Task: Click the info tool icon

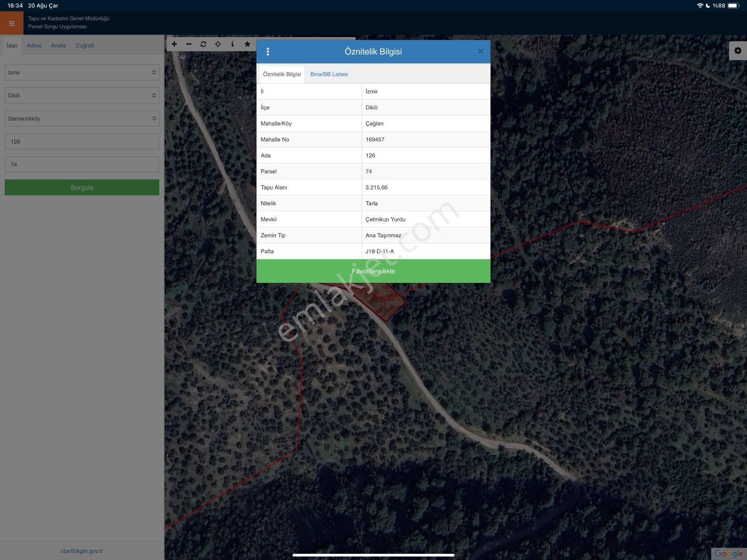Action: (x=232, y=44)
